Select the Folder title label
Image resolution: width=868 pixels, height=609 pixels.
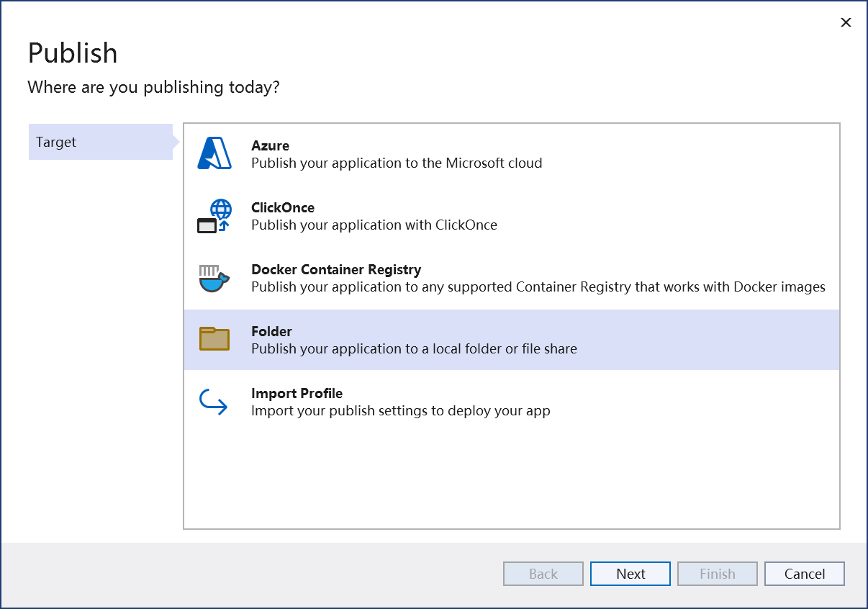pyautogui.click(x=271, y=331)
